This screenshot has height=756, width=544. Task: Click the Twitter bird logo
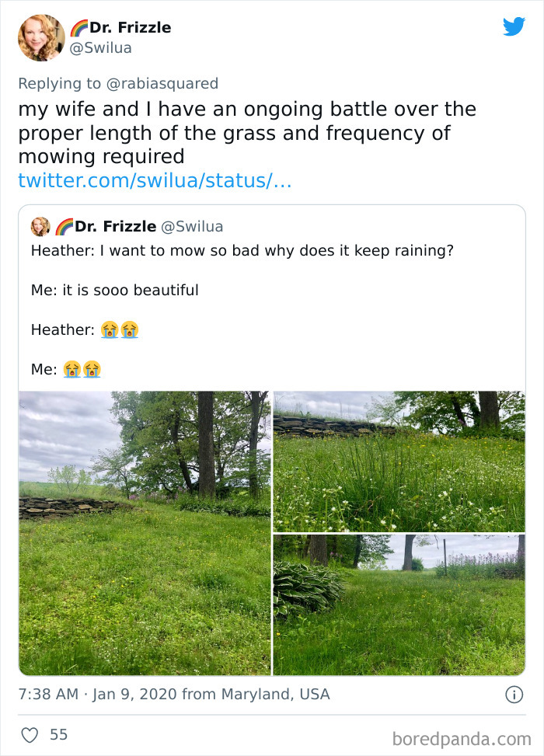[514, 27]
